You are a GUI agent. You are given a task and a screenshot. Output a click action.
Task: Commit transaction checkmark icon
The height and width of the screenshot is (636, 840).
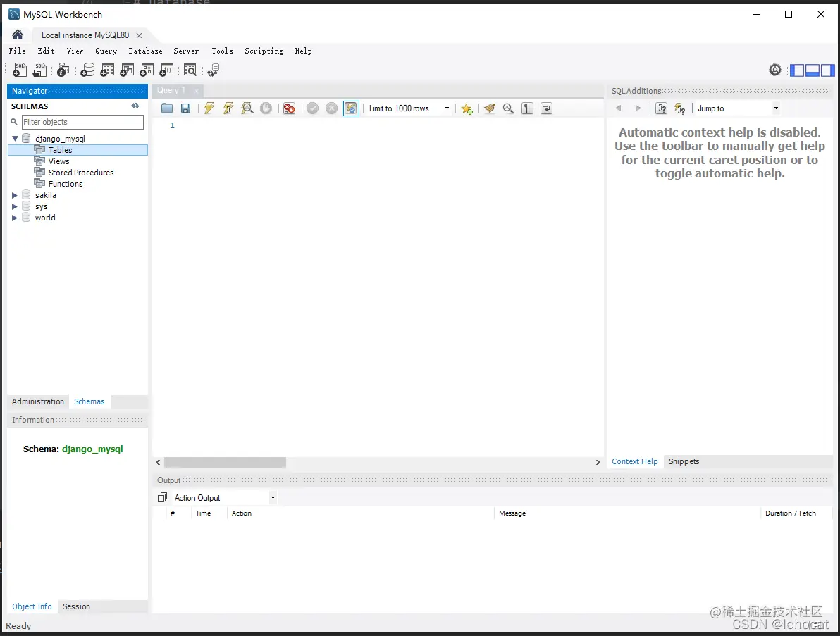313,108
